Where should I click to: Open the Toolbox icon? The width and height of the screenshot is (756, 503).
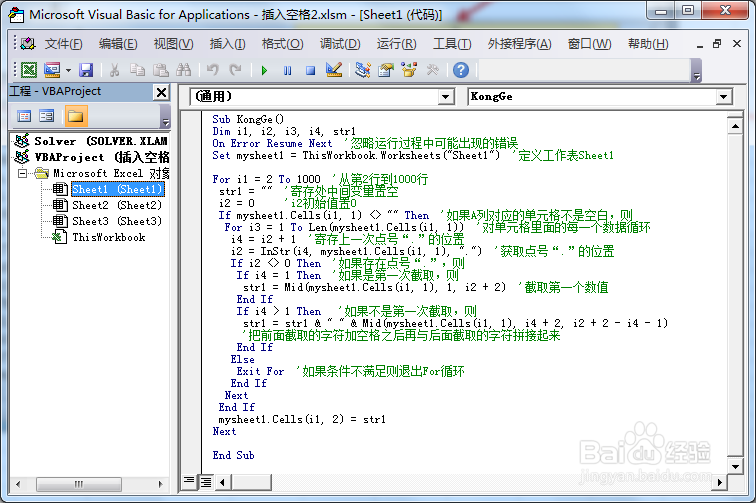(432, 70)
